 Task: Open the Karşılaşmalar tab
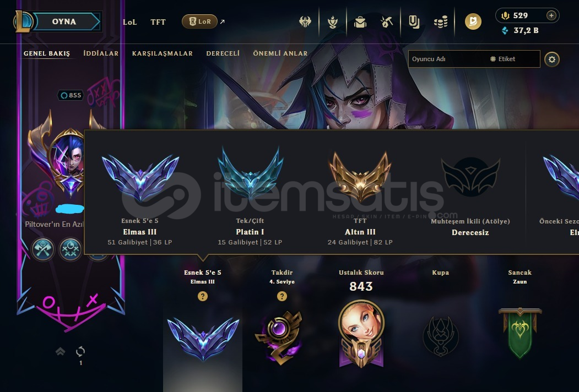(x=163, y=53)
